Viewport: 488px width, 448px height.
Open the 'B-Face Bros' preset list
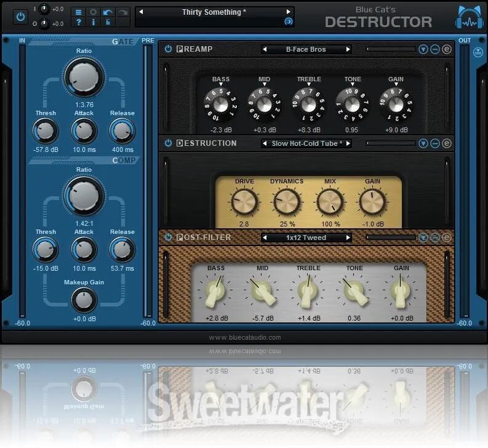(x=306, y=49)
